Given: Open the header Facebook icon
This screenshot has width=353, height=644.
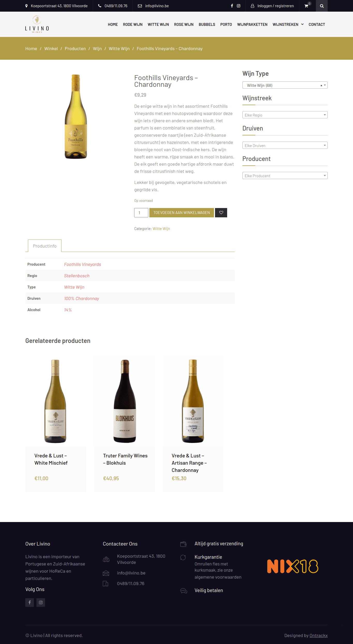Looking at the screenshot, I should coord(232,6).
